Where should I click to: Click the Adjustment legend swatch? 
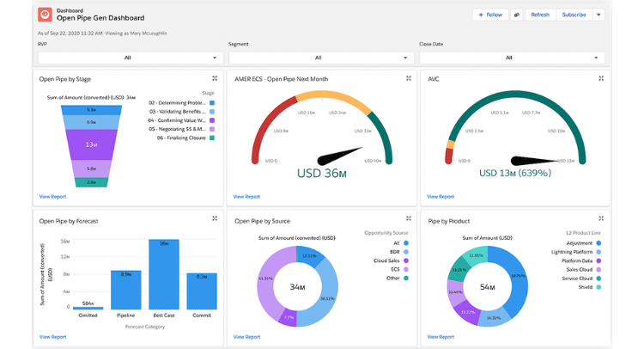598,243
